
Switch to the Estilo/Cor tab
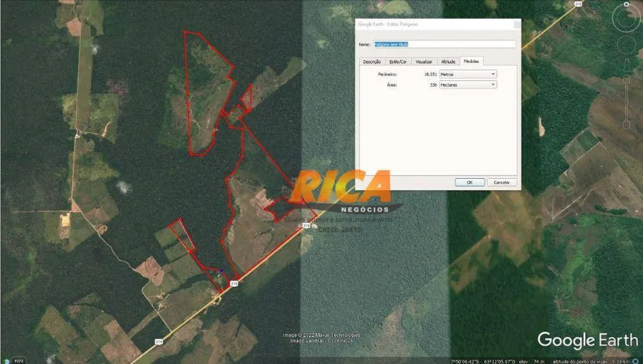tap(398, 62)
